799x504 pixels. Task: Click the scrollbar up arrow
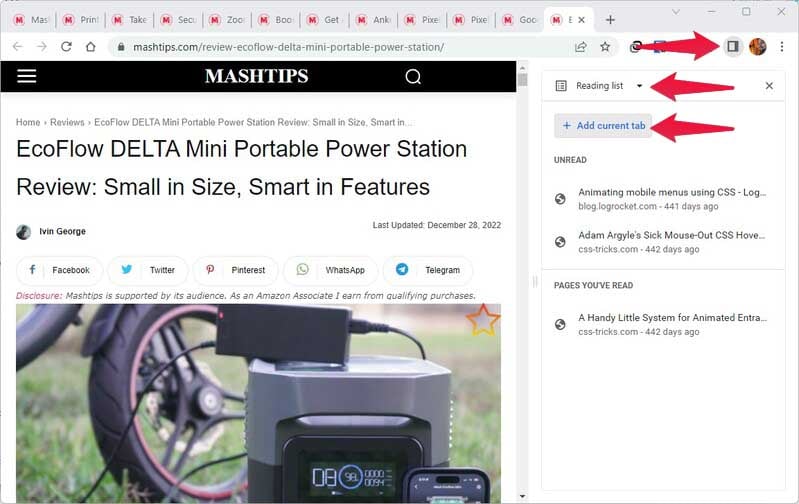coord(522,67)
